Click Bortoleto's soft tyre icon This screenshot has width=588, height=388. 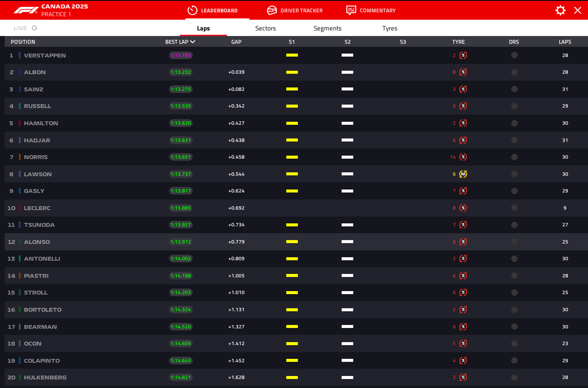[x=463, y=310]
